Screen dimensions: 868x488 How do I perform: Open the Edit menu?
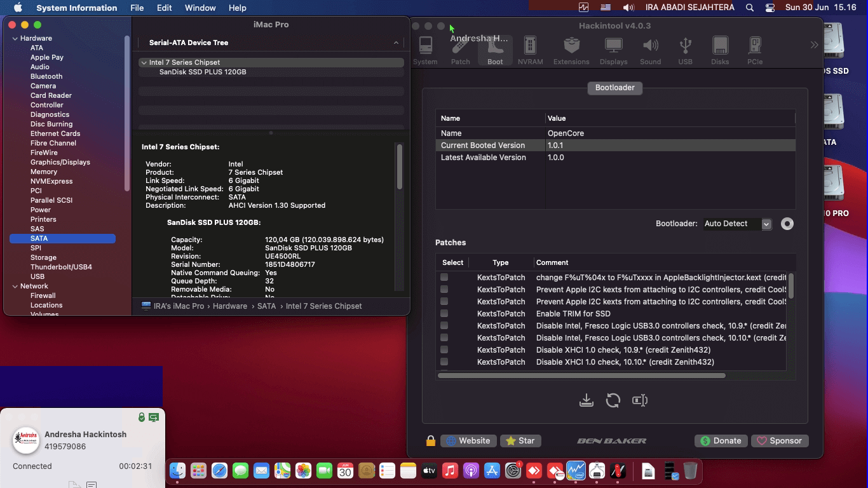[164, 8]
